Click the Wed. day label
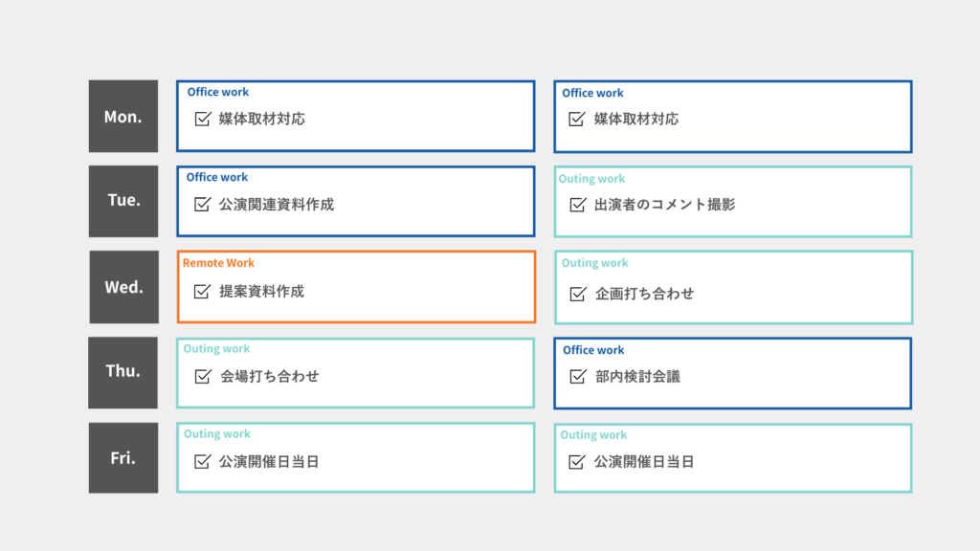980x551 pixels. (x=123, y=287)
